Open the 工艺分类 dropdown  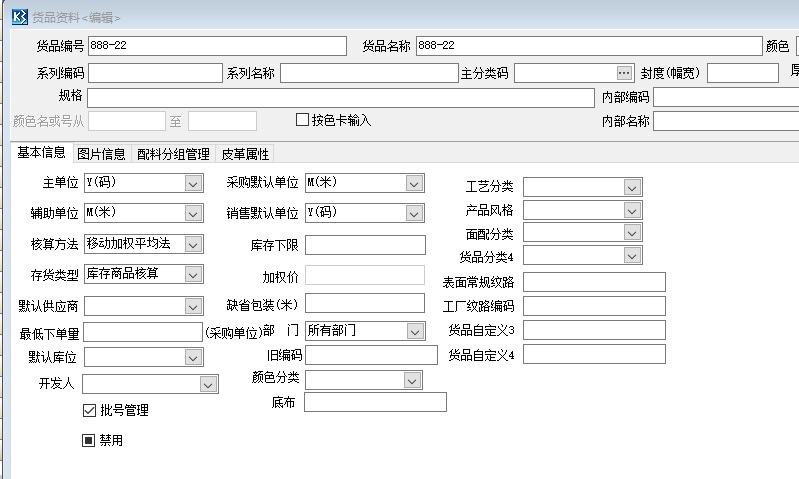tap(632, 187)
